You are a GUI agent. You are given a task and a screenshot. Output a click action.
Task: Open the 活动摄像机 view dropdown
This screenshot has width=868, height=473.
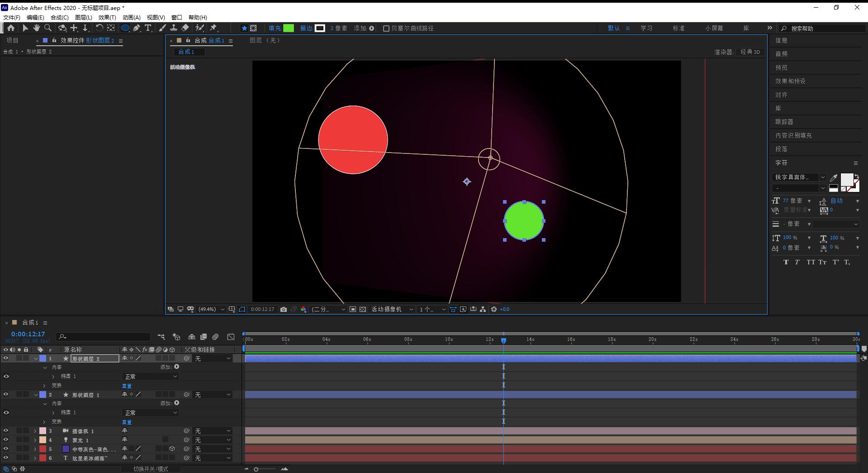[392, 309]
